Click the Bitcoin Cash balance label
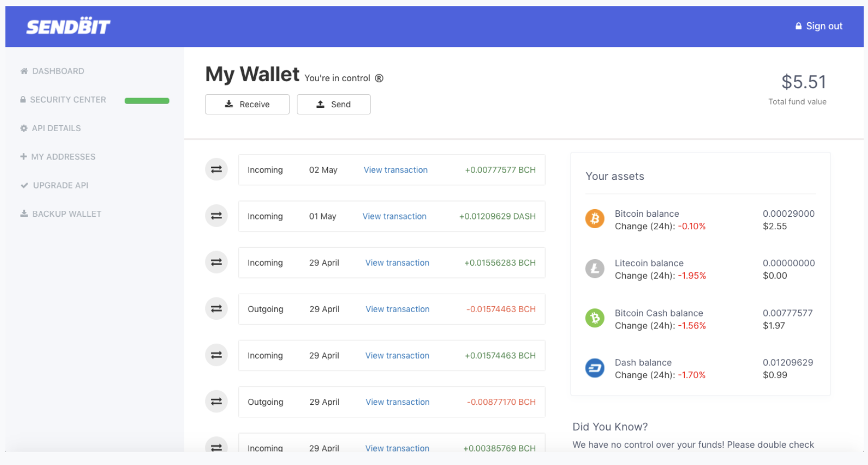The width and height of the screenshot is (868, 465). (659, 313)
